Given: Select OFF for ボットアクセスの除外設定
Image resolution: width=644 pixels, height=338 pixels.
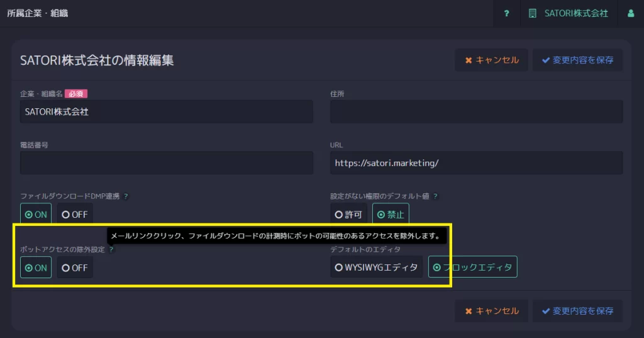Looking at the screenshot, I should [x=75, y=268].
